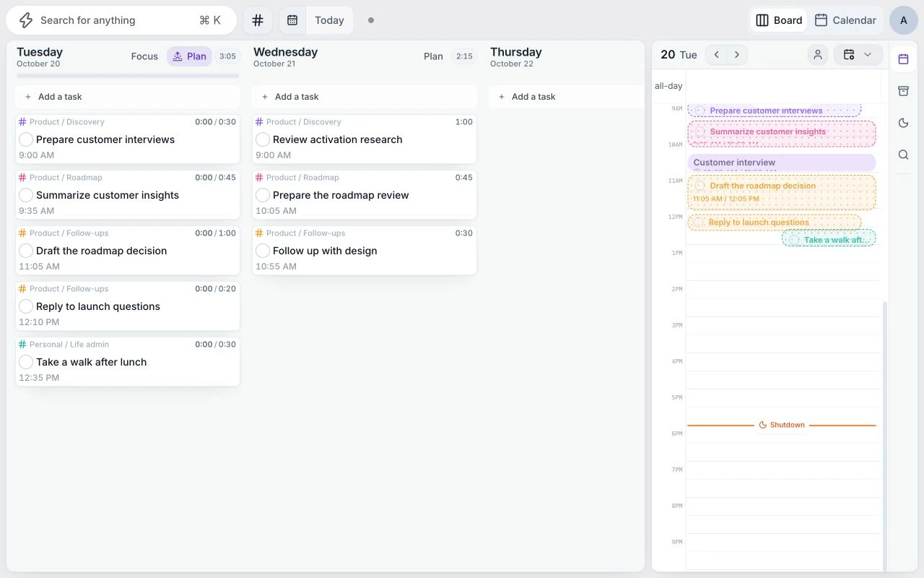Switch to the Board view tab
The height and width of the screenshot is (578, 924).
coord(779,20)
